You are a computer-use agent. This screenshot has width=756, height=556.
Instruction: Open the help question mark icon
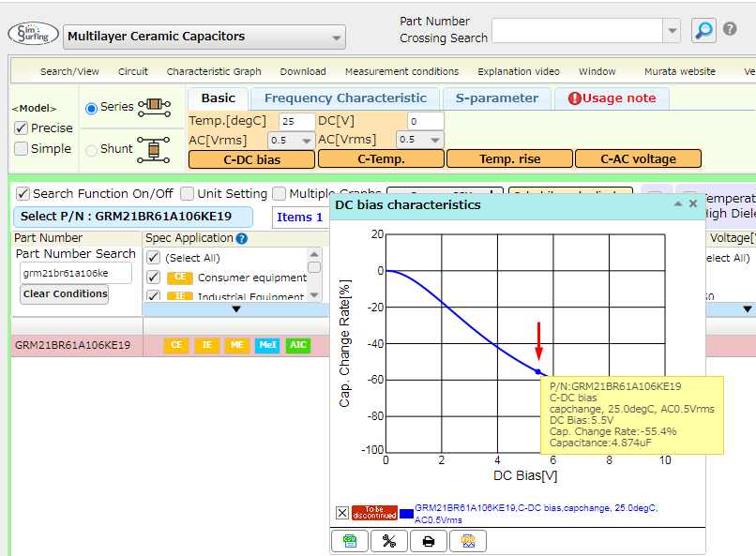[730, 29]
